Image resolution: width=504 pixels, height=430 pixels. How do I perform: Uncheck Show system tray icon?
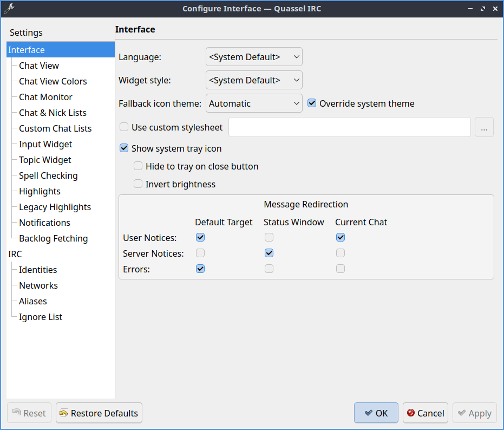tap(124, 148)
